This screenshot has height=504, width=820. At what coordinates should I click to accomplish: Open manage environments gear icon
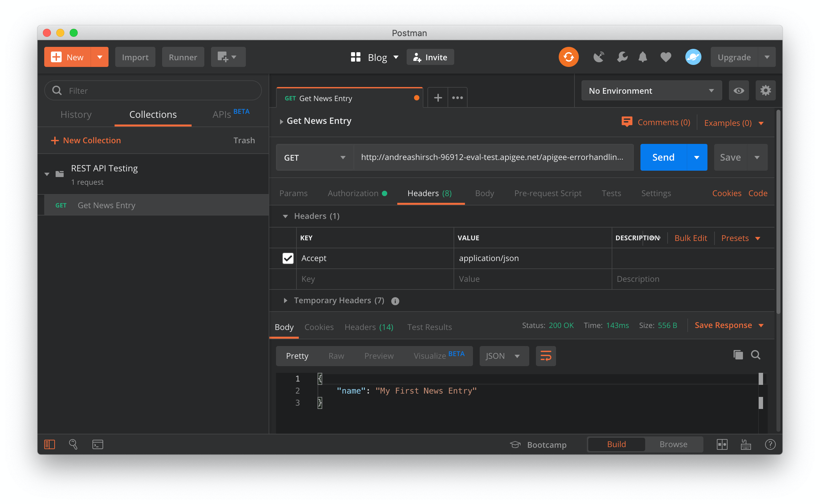click(x=765, y=90)
